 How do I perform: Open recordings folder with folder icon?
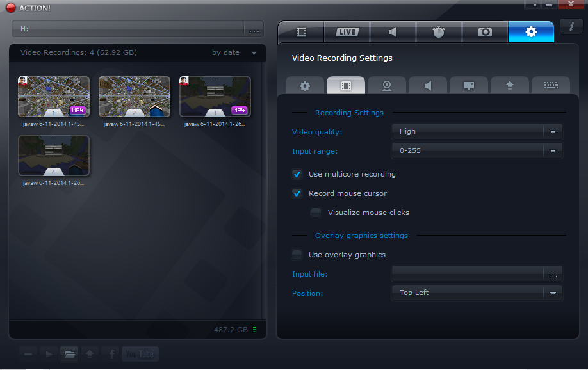click(69, 354)
